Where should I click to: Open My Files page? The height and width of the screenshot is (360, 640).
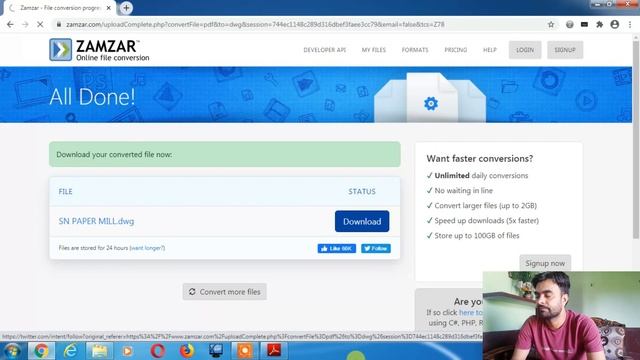(373, 50)
